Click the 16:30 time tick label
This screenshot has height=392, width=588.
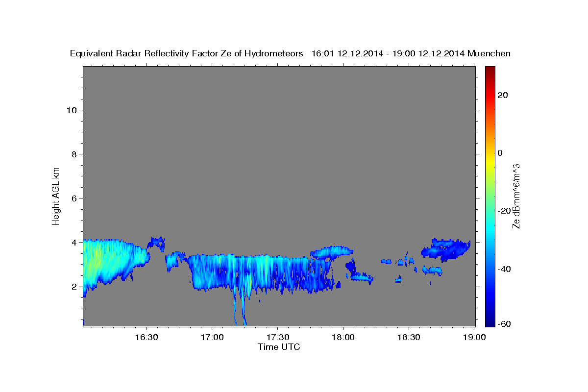pos(146,337)
